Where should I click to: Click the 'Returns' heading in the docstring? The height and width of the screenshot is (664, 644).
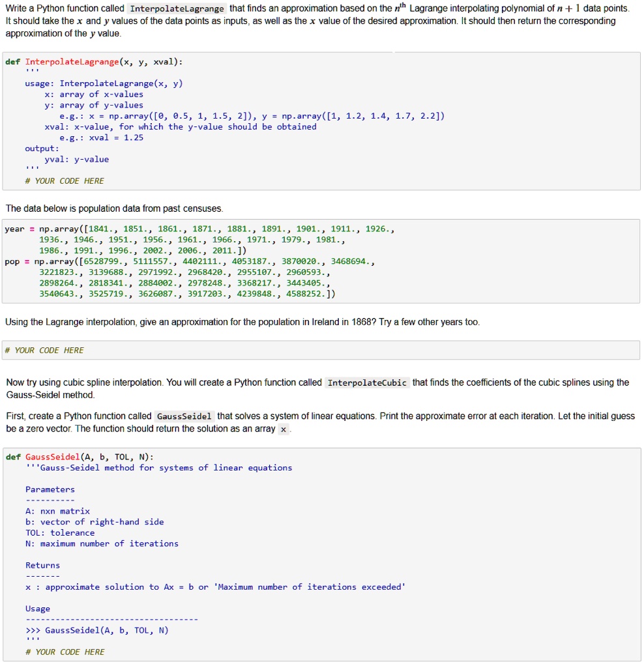click(x=43, y=566)
